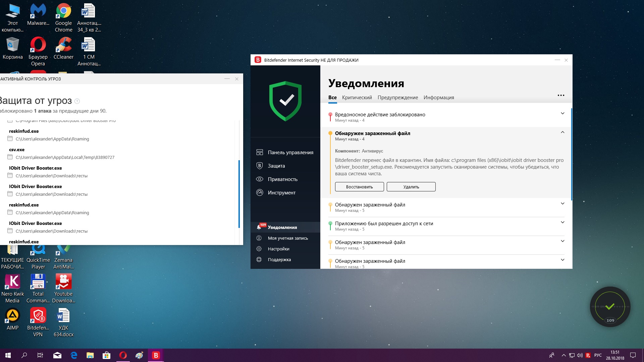Collapse the expanded 'Обнаружен зараженный файл' notification
644x362 pixels.
tap(562, 132)
